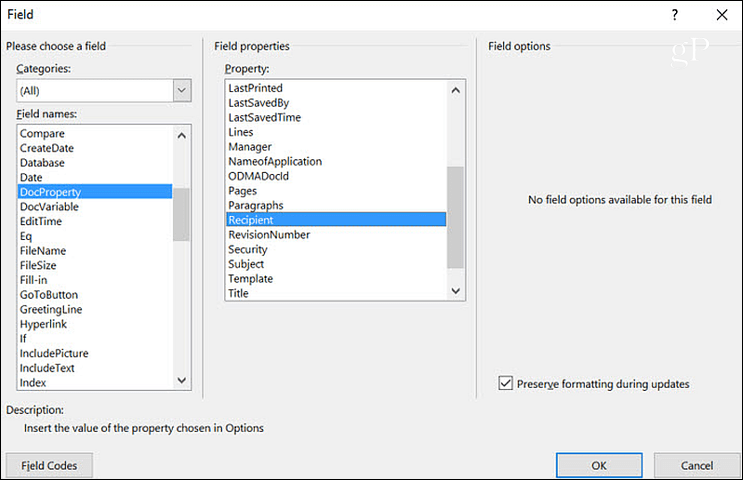This screenshot has height=480, width=743.
Task: Click the Categories (All) combo box
Action: [104, 91]
